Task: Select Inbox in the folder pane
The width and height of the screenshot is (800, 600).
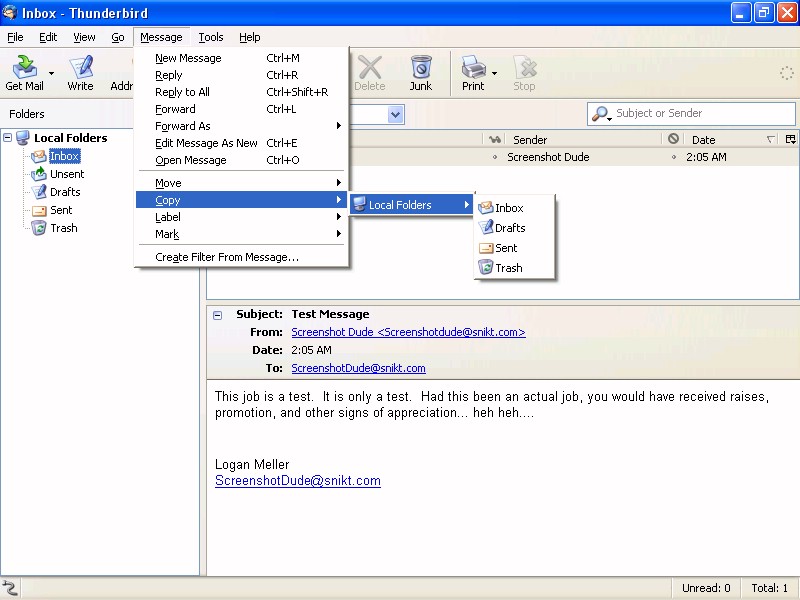Action: 64,156
